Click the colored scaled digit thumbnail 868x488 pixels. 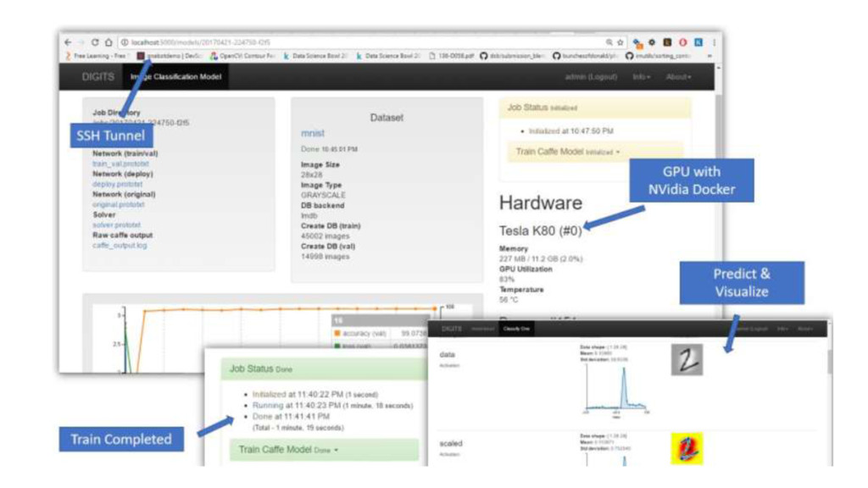687,449
